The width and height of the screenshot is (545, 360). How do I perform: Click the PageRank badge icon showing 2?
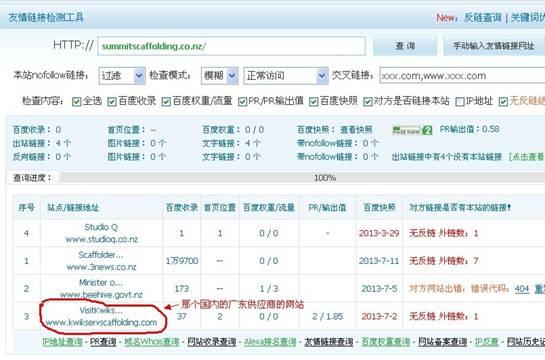point(412,130)
